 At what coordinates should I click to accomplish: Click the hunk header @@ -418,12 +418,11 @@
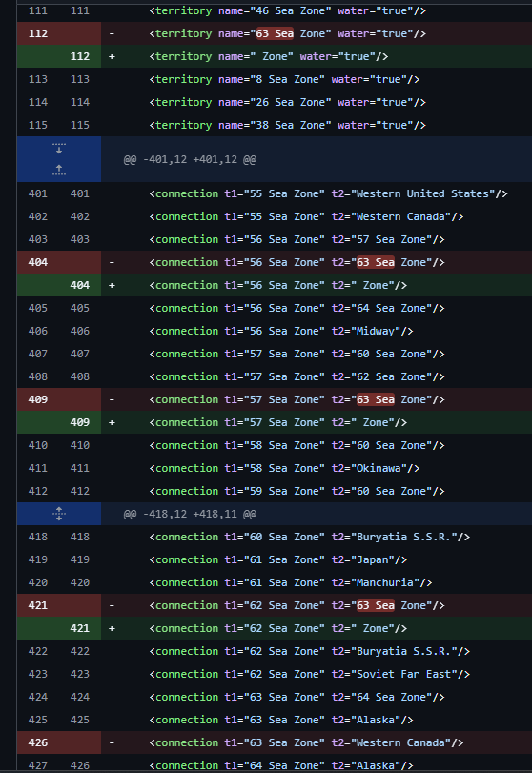(190, 514)
